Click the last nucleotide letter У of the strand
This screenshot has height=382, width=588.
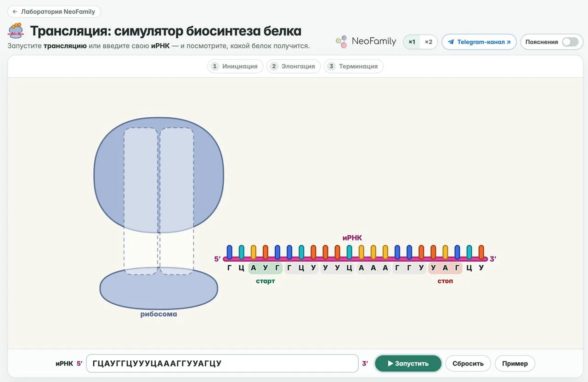click(481, 268)
